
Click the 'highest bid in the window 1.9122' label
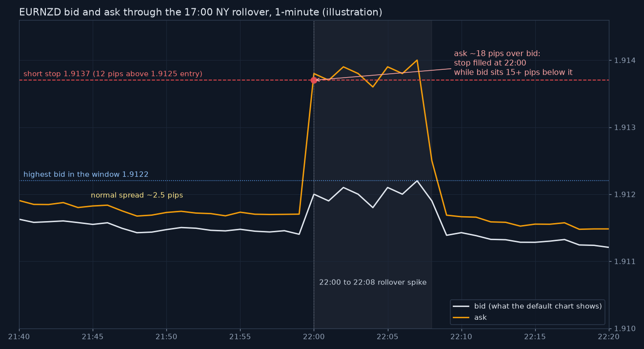pos(86,174)
